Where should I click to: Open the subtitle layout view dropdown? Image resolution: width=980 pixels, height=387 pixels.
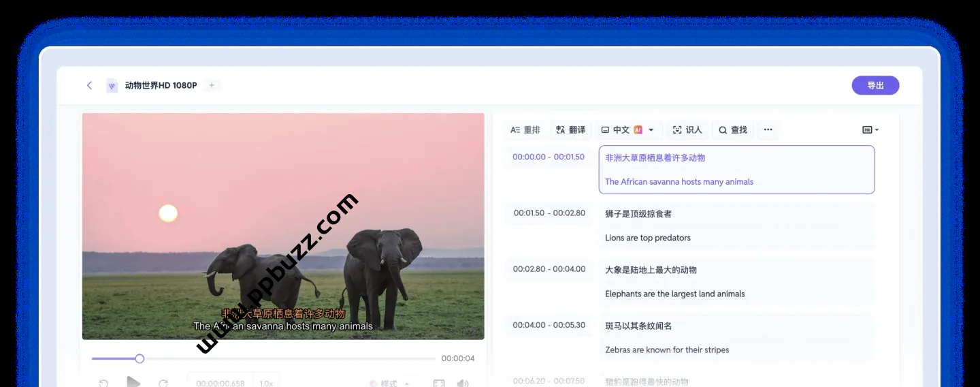click(870, 130)
